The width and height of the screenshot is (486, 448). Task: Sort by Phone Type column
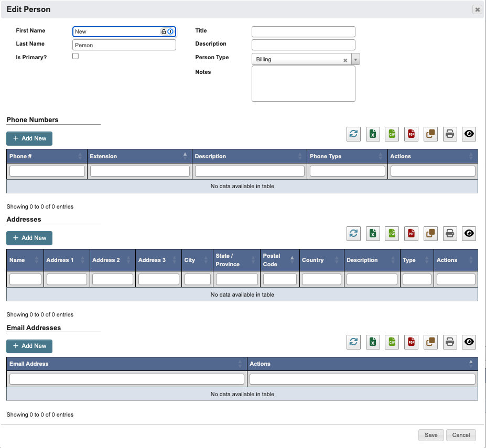click(x=347, y=156)
